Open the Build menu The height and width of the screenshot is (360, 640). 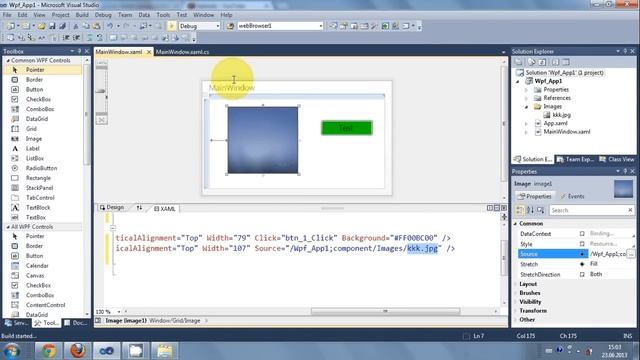(82, 15)
